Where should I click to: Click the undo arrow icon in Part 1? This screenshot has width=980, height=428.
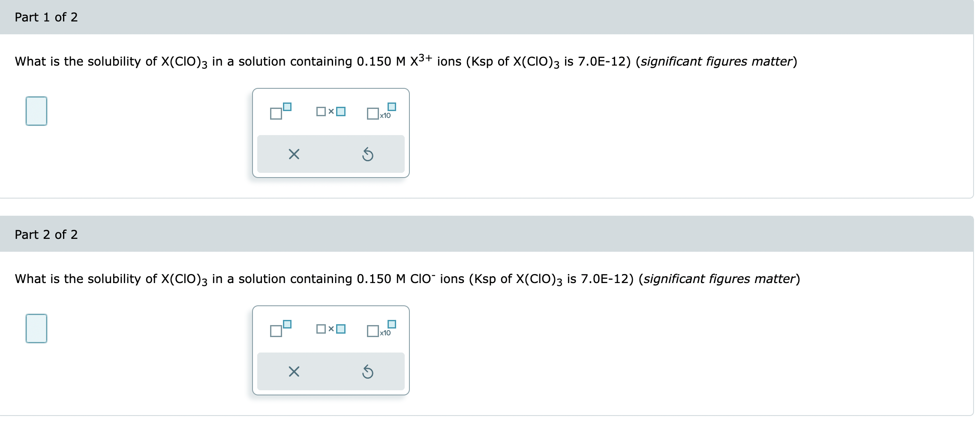[x=368, y=154]
